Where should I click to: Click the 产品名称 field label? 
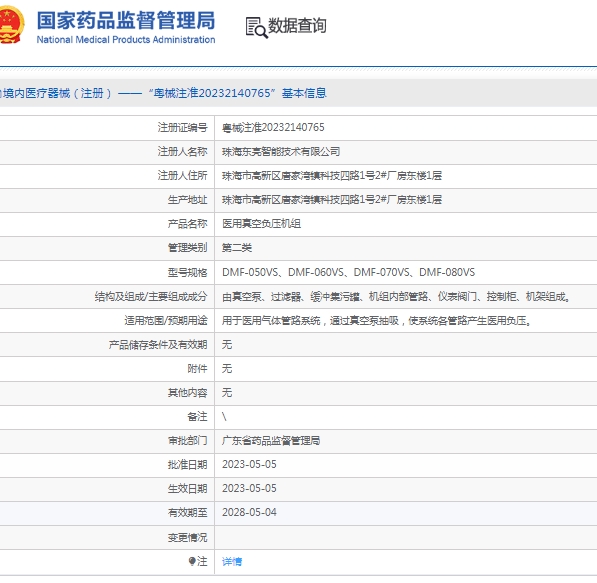pos(187,224)
